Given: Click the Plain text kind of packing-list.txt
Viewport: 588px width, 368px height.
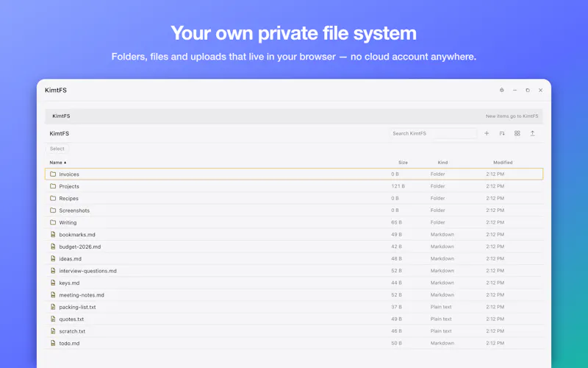Looking at the screenshot, I should 441,307.
